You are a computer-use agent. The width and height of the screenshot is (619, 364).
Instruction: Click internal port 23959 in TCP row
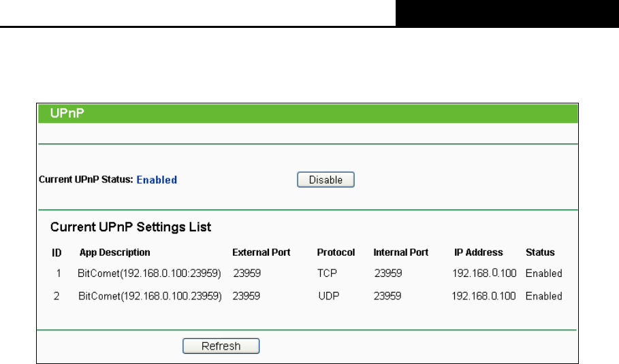(x=388, y=274)
